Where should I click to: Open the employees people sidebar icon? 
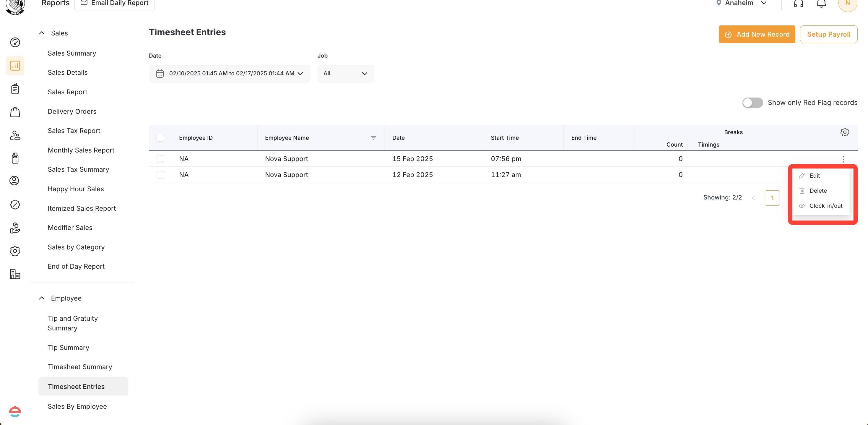click(15, 135)
